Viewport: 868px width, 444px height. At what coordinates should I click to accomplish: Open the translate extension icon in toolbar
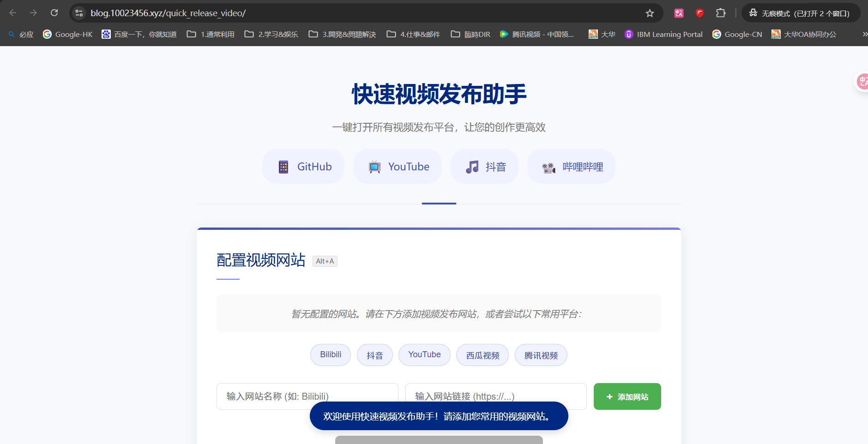click(x=679, y=13)
